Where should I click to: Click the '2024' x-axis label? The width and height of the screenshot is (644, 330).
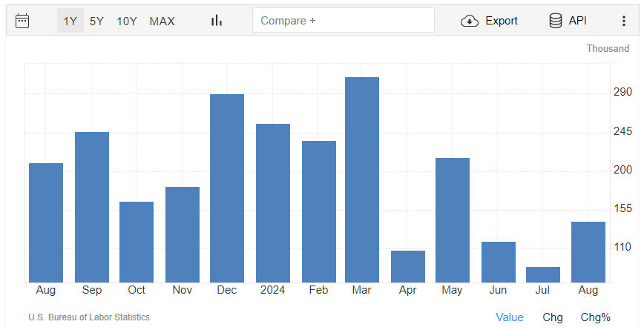coord(272,290)
